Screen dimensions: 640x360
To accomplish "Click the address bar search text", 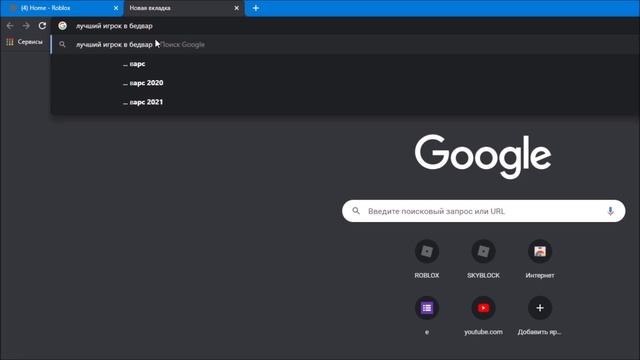I will 114,26.
